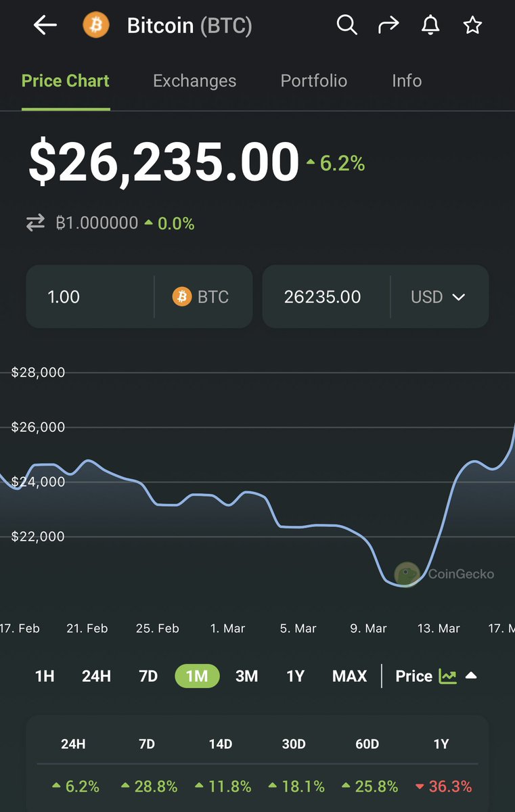The image size is (515, 812).
Task: Edit the 1.00 BTC amount field
Action: click(89, 296)
